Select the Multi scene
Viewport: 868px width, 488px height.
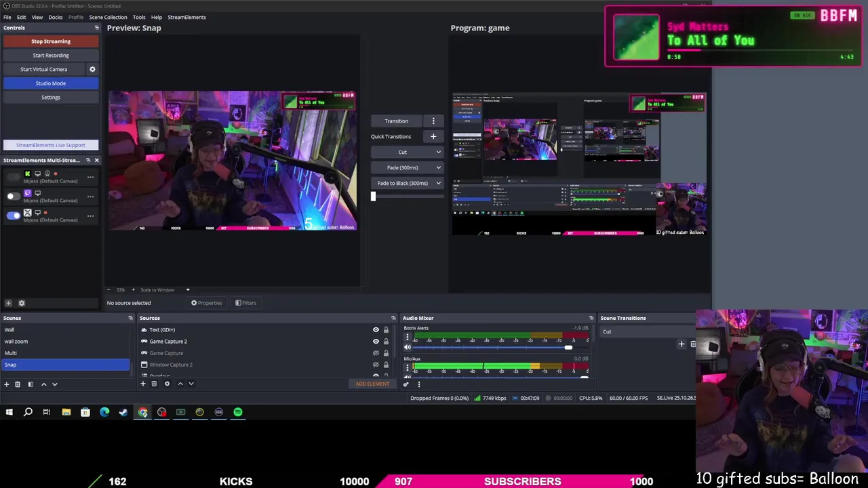64,353
